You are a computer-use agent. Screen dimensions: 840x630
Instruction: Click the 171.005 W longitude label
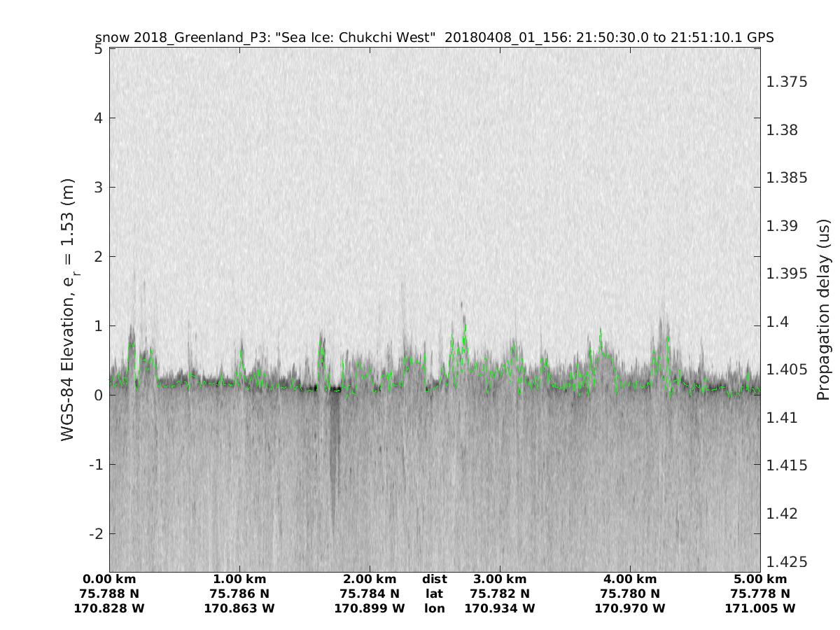(760, 608)
